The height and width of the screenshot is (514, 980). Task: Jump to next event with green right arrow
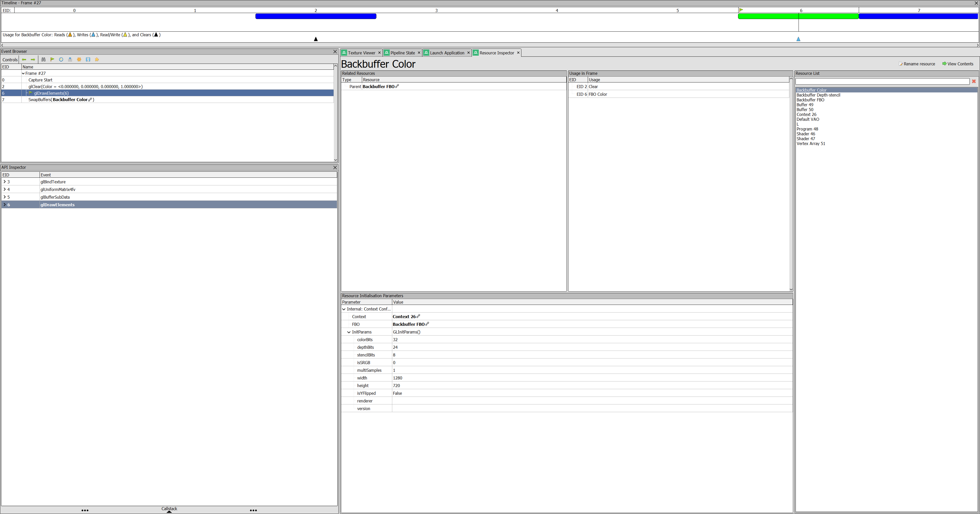click(33, 60)
